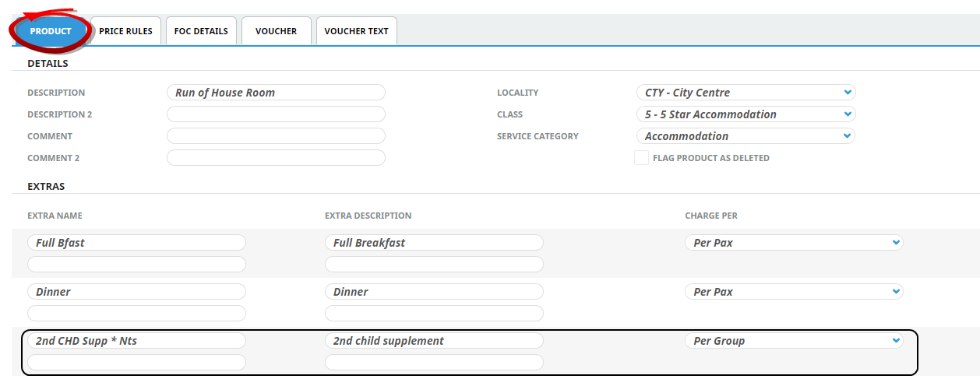Edit the 2nd child supplement description field
The width and height of the screenshot is (980, 379).
434,341
